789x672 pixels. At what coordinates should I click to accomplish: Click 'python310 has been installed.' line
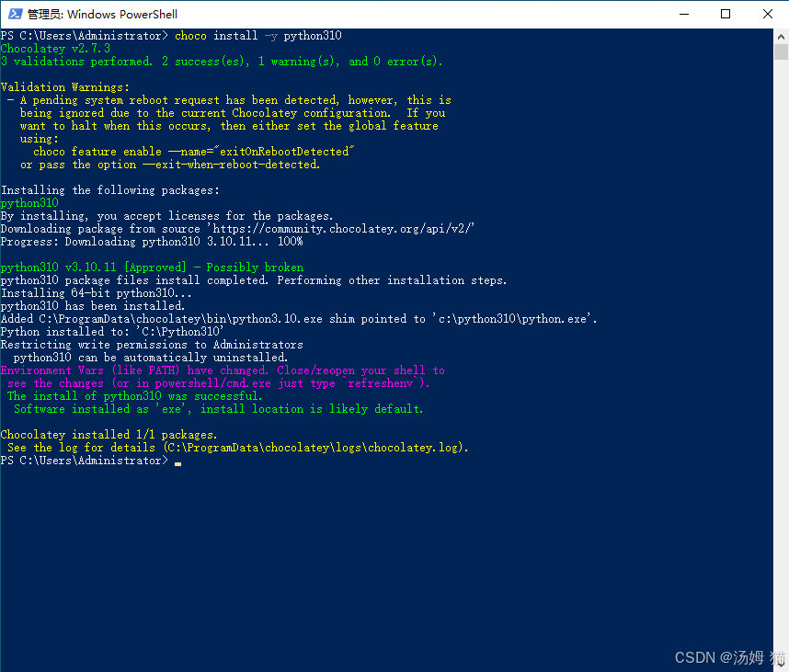coord(93,306)
